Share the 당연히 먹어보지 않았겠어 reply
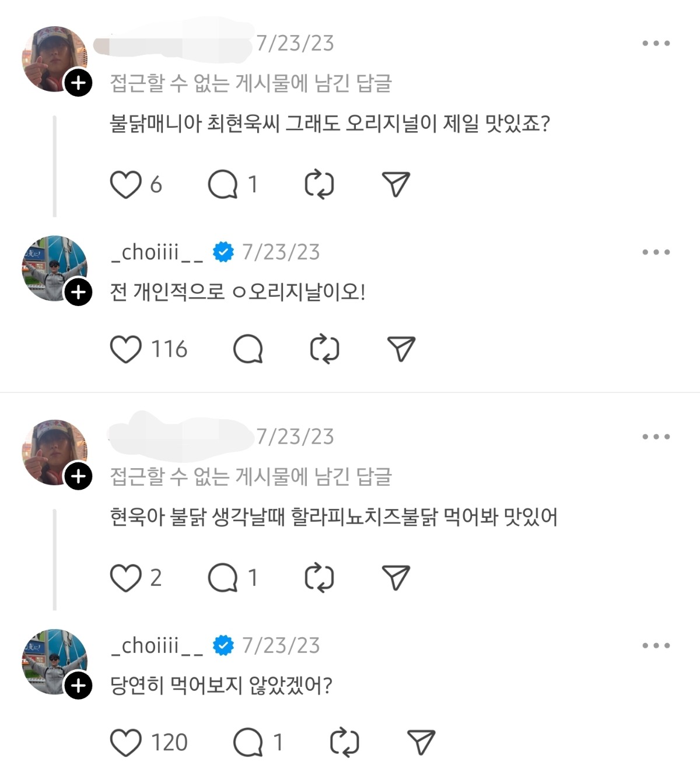Viewport: 700px width, 783px height. [x=421, y=743]
